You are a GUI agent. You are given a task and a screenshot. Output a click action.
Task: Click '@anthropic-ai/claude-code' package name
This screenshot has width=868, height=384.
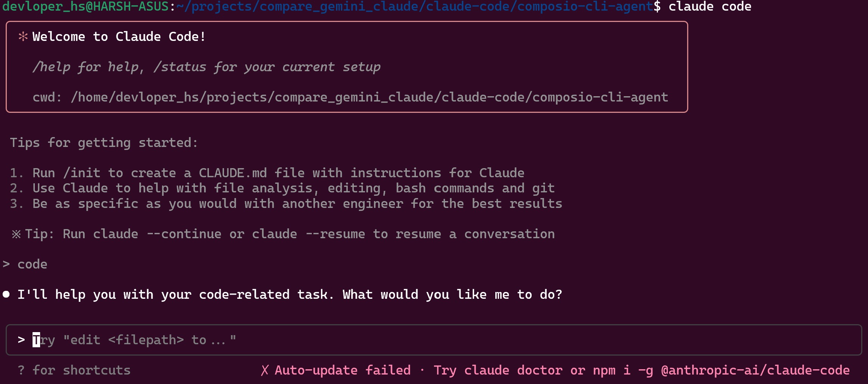(x=755, y=370)
